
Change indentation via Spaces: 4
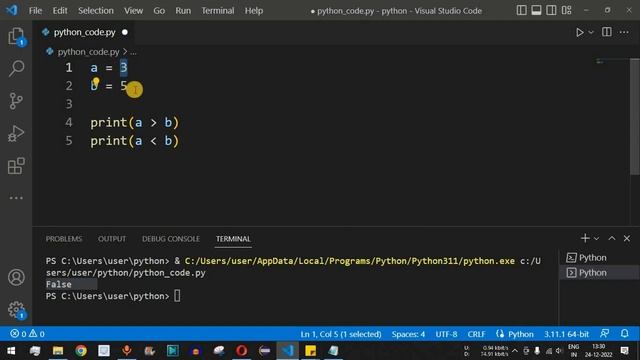tap(408, 334)
